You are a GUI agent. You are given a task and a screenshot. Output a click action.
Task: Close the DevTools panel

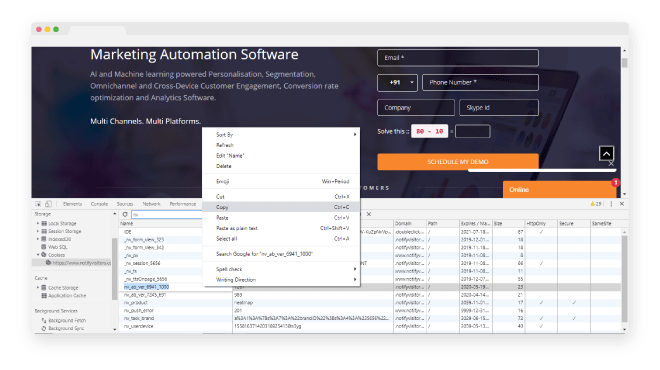point(622,204)
